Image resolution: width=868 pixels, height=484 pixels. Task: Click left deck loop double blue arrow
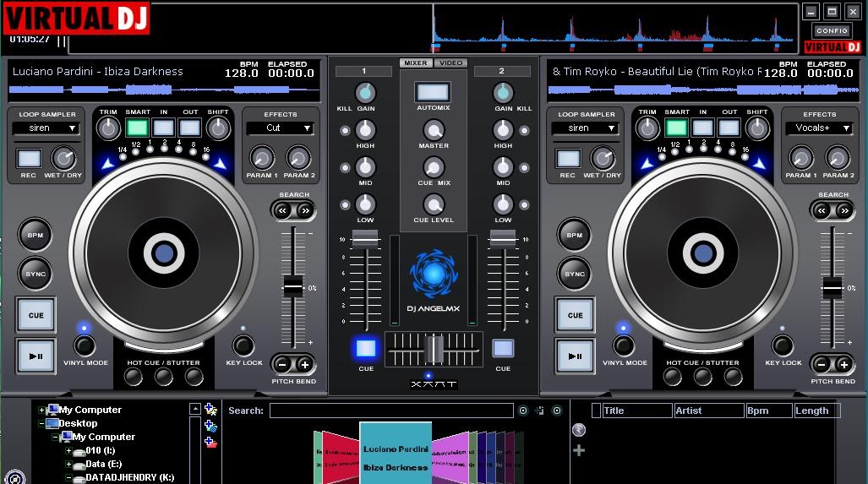click(x=220, y=164)
